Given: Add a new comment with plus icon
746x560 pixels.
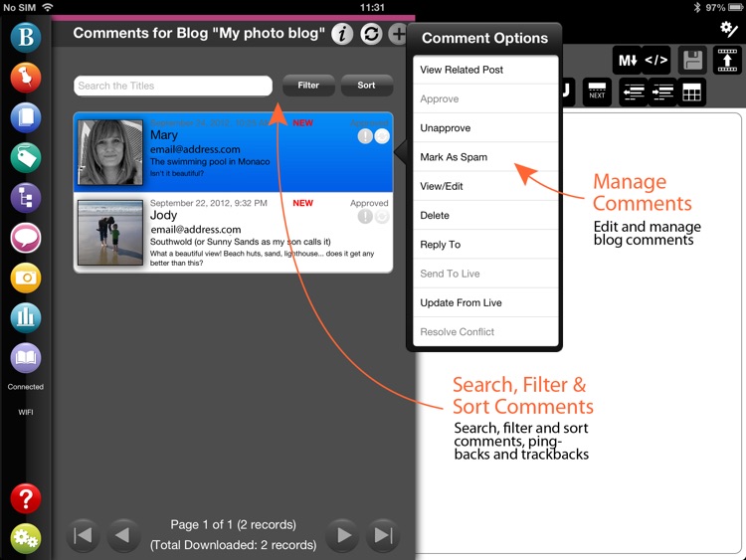Looking at the screenshot, I should (398, 34).
